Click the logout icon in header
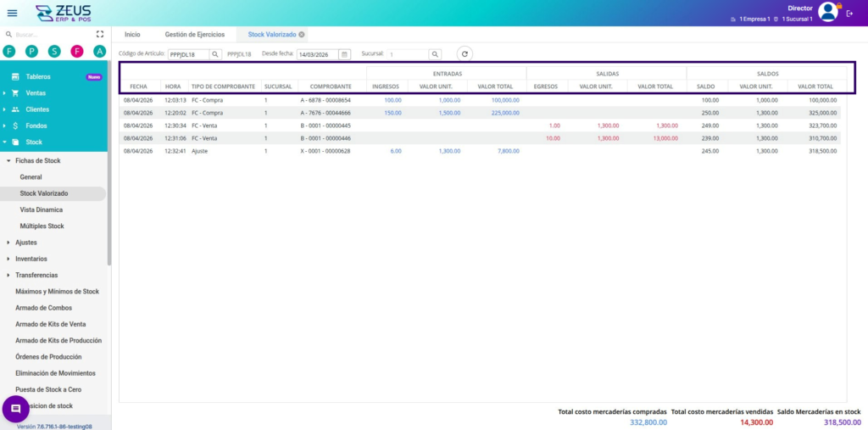 [850, 13]
